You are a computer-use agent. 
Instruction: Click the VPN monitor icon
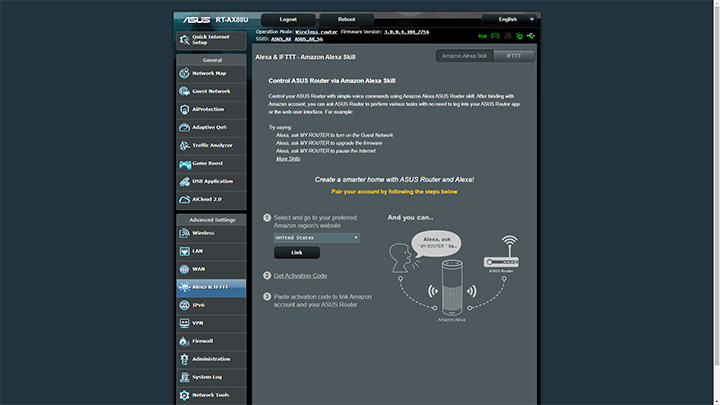click(185, 323)
